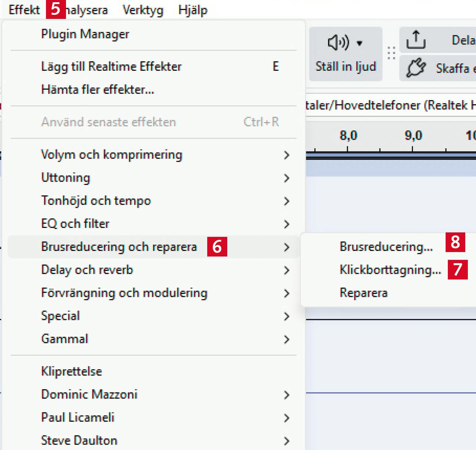Select Lägg till Realtime Effekter
Viewport: 476px width, 450px height.
[x=111, y=66]
